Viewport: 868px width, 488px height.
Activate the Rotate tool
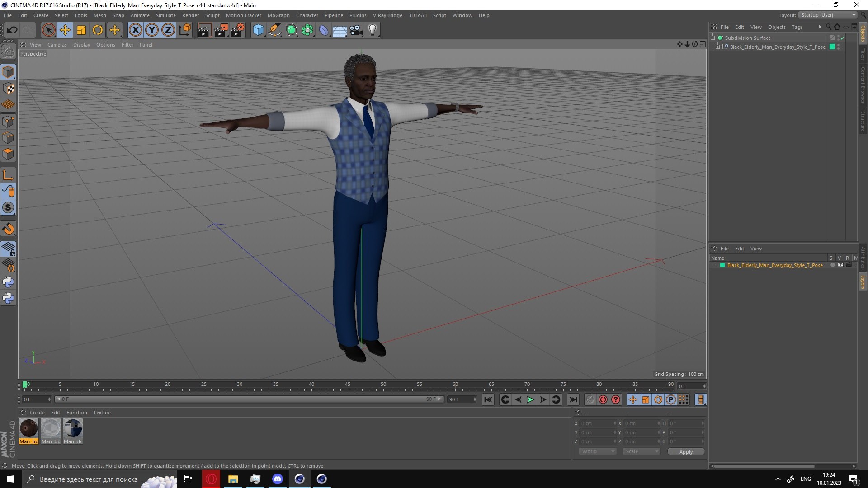pos(98,30)
